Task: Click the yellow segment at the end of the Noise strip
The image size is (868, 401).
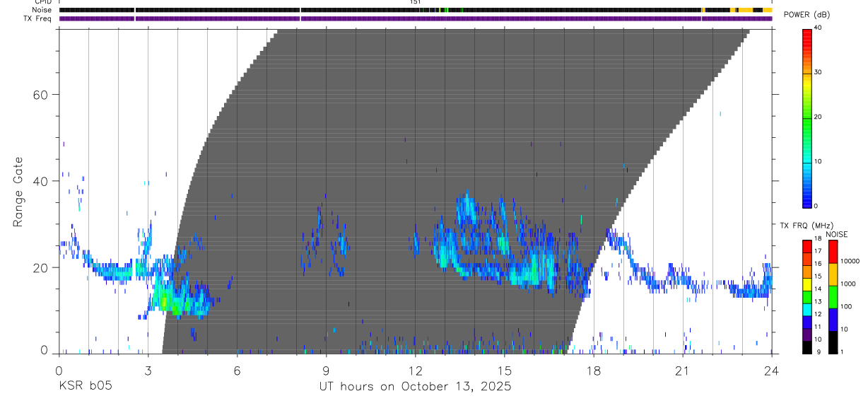Action: coord(768,10)
